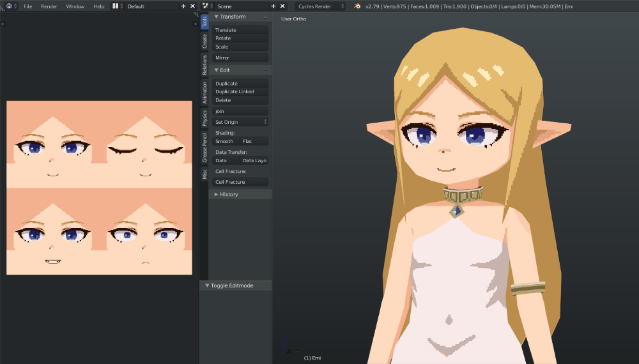639x364 pixels.
Task: Click the Cell Fracture button
Action: 240,182
